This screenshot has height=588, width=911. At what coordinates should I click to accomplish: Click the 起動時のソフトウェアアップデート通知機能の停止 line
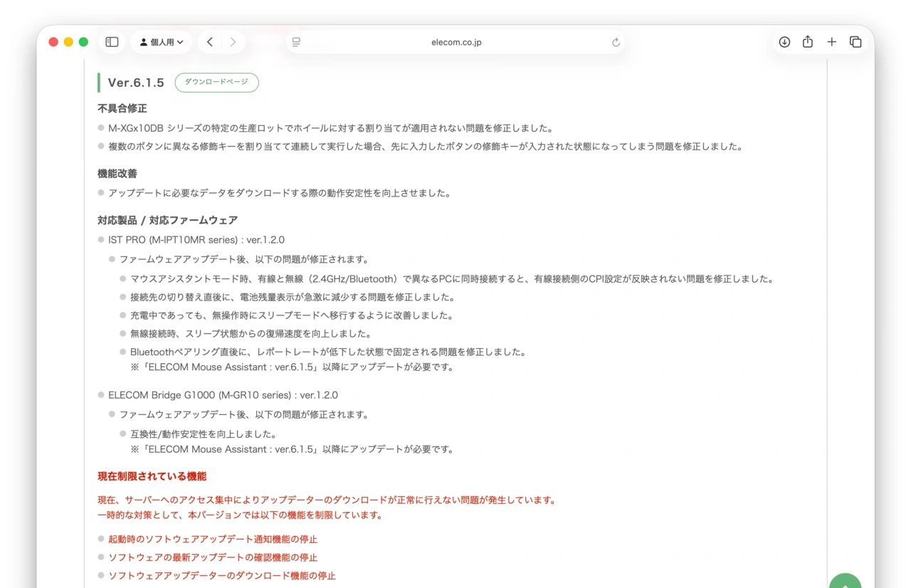tap(213, 540)
